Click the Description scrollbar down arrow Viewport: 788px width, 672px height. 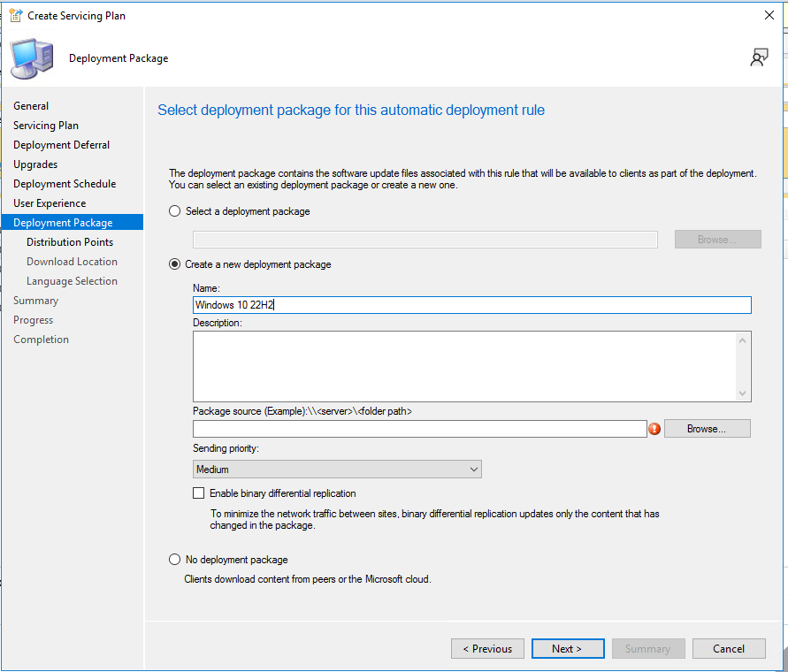tap(743, 393)
